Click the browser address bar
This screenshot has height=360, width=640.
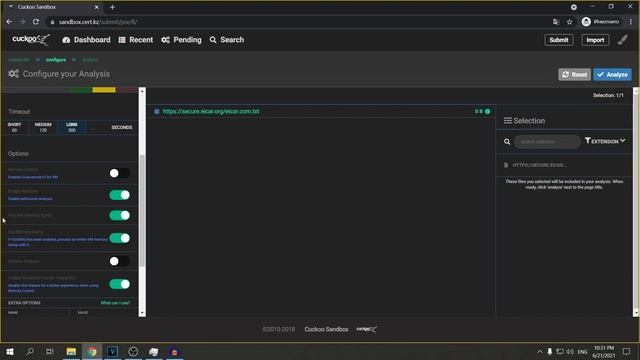click(x=298, y=22)
